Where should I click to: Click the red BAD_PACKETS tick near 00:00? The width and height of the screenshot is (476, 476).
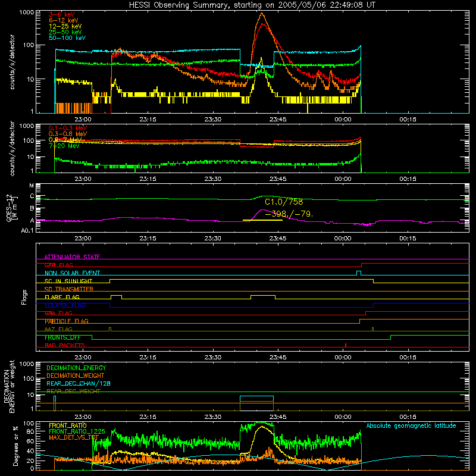click(x=346, y=345)
